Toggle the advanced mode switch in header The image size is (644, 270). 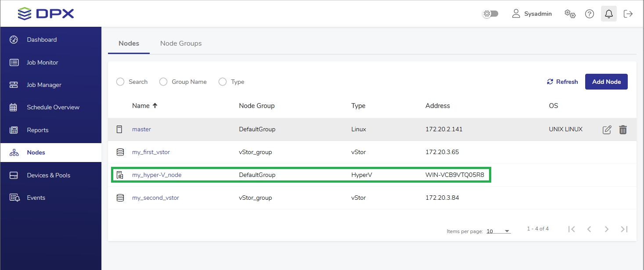tap(490, 14)
